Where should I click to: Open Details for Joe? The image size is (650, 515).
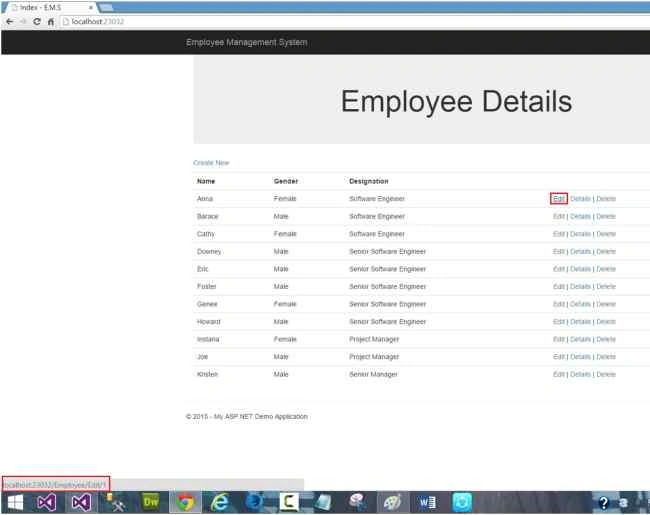click(580, 357)
